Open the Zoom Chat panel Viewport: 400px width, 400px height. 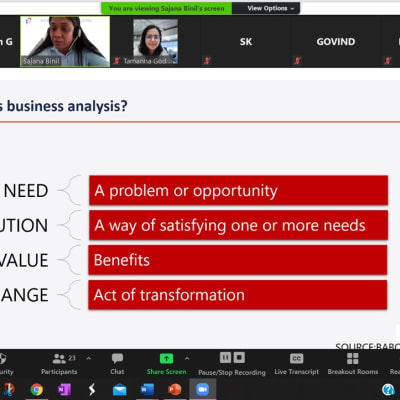[x=117, y=365]
